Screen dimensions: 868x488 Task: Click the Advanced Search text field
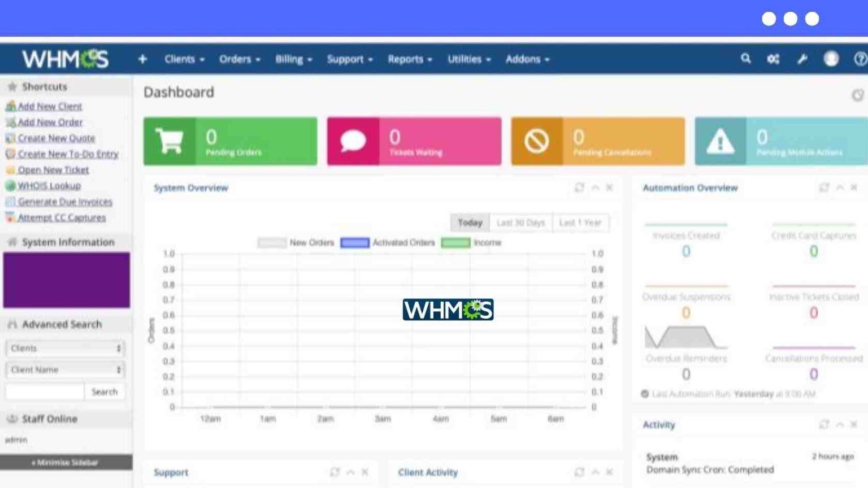45,391
